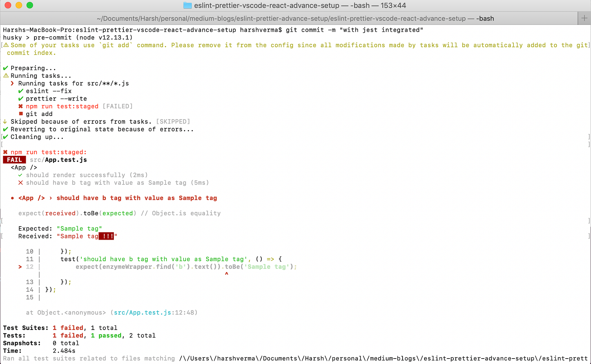
Task: Click the toBe('Sample tag') assertion on line 12
Action: point(259,267)
